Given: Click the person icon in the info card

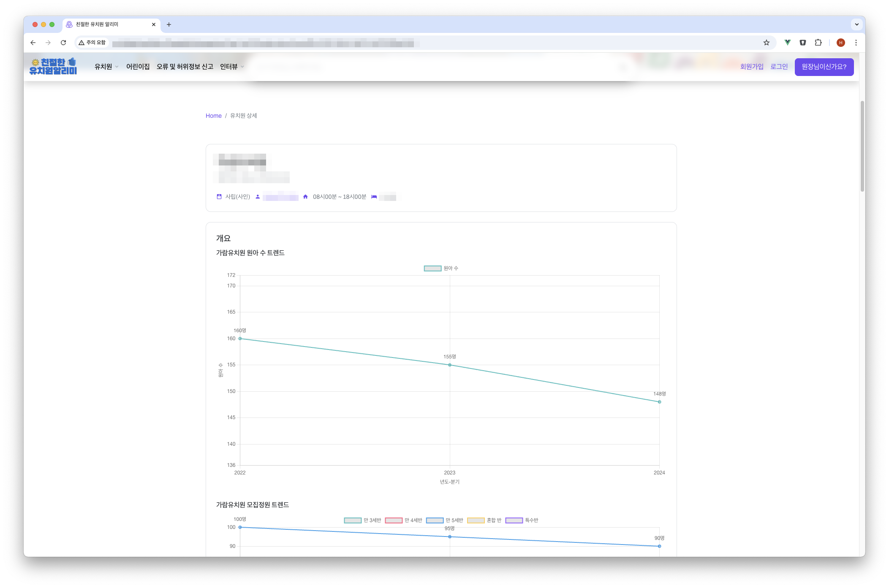Looking at the screenshot, I should coord(258,197).
